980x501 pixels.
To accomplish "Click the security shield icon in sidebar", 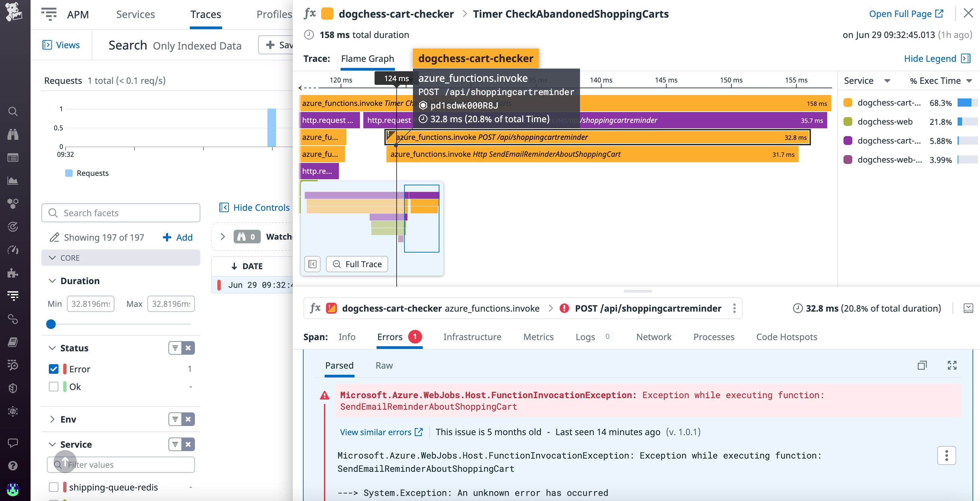I will (x=13, y=388).
